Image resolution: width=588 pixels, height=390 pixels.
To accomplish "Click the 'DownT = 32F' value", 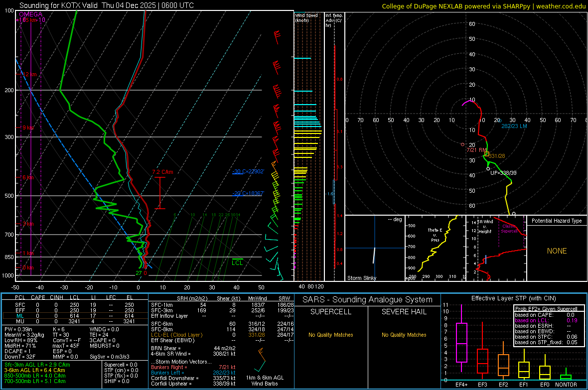I will pyautogui.click(x=20, y=357).
